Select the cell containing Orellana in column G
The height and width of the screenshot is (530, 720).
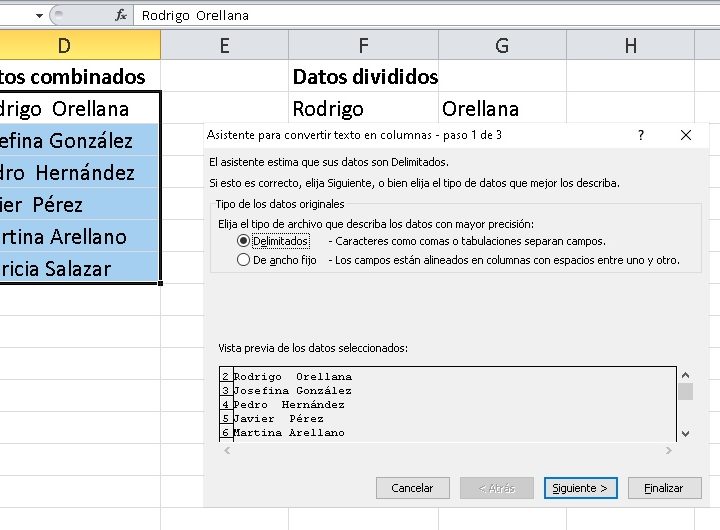tap(501, 108)
